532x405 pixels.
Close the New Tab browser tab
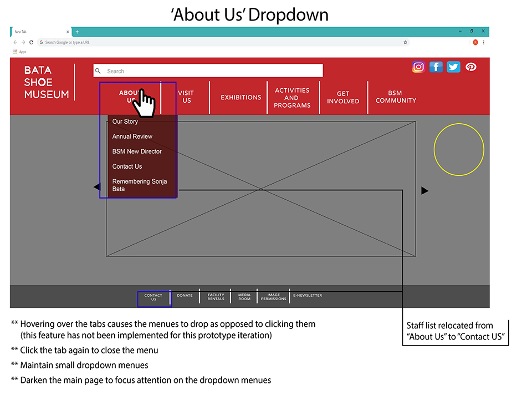coord(68,32)
